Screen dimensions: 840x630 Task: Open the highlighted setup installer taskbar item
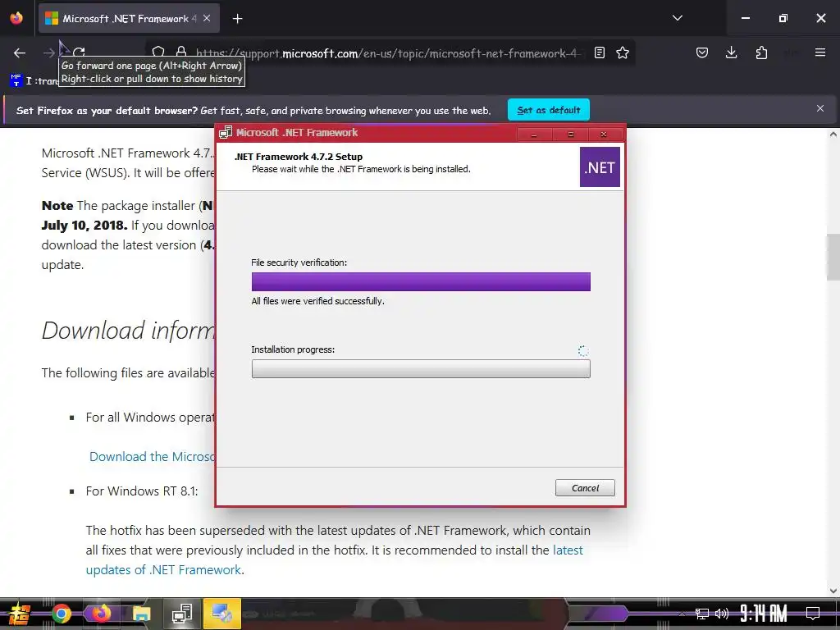(221, 614)
